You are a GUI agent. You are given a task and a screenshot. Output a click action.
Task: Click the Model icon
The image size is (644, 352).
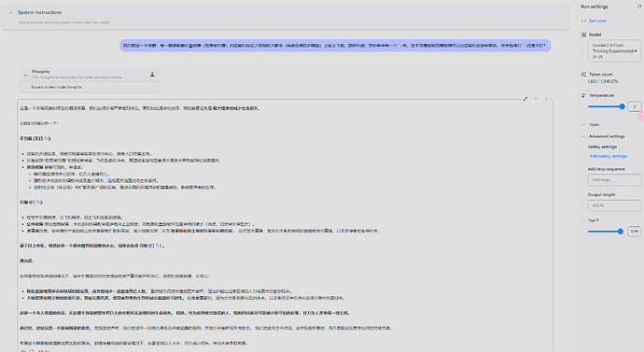[x=583, y=35]
